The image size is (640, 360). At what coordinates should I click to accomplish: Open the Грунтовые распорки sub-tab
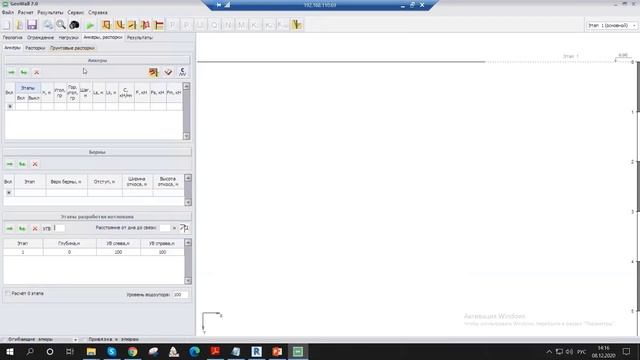pyautogui.click(x=73, y=48)
